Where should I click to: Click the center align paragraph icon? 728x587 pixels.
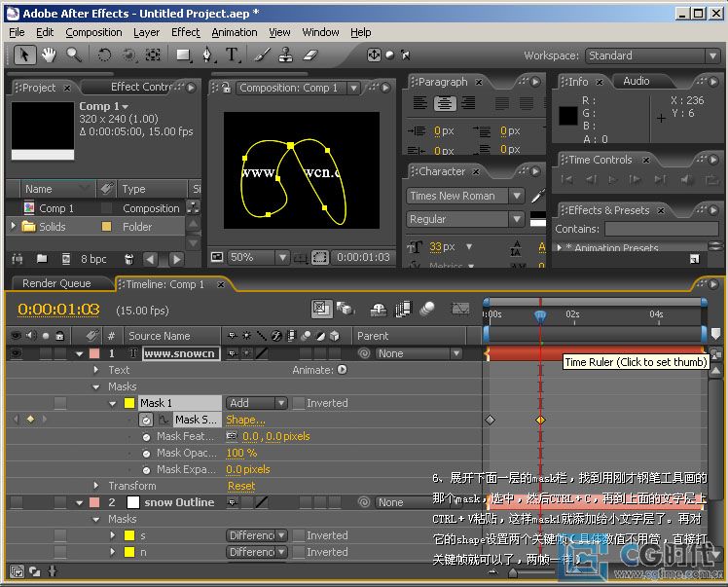445,103
